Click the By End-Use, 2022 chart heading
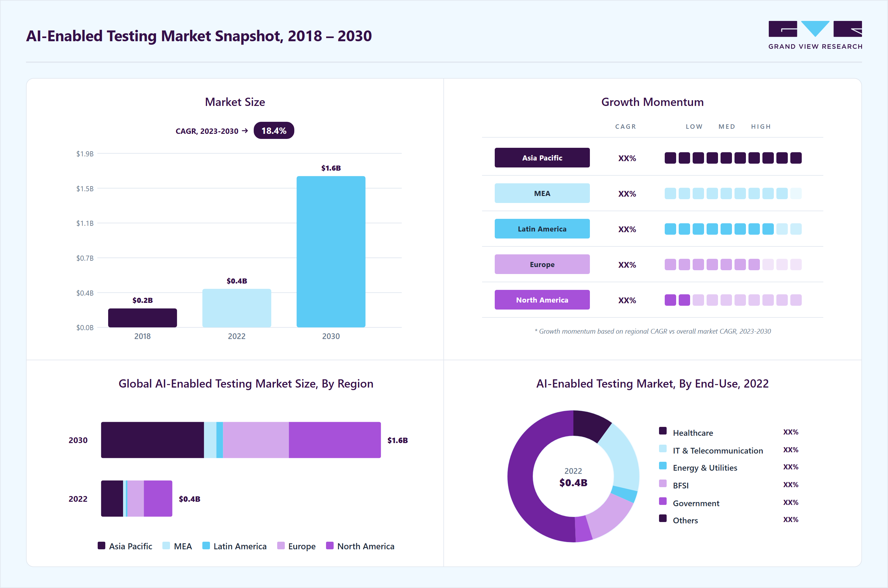Image resolution: width=888 pixels, height=588 pixels. [652, 384]
